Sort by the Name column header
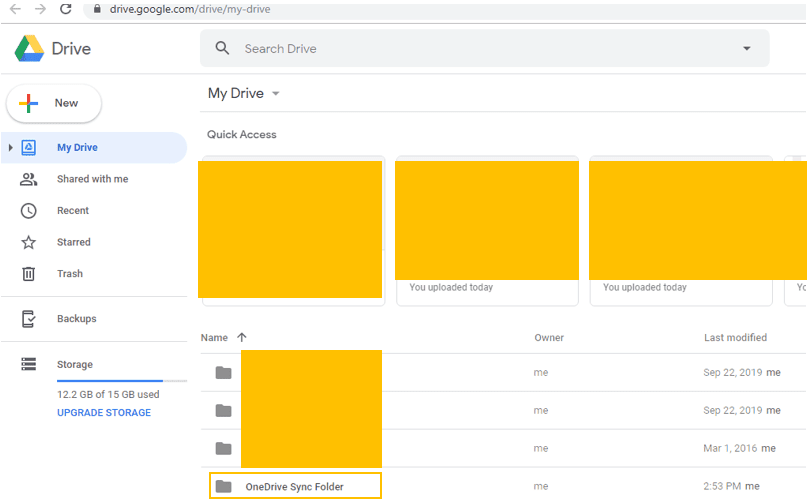This screenshot has height=504, width=809. (x=214, y=337)
